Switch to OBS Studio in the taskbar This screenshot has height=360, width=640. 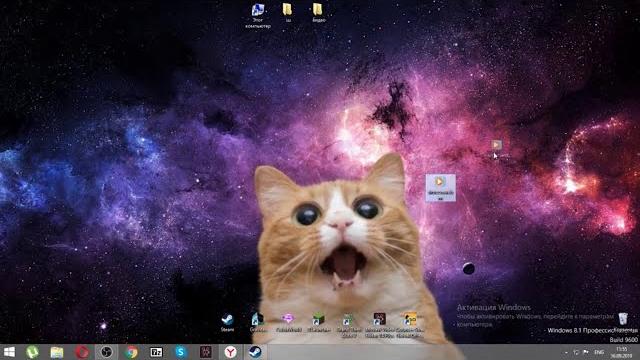pos(107,352)
